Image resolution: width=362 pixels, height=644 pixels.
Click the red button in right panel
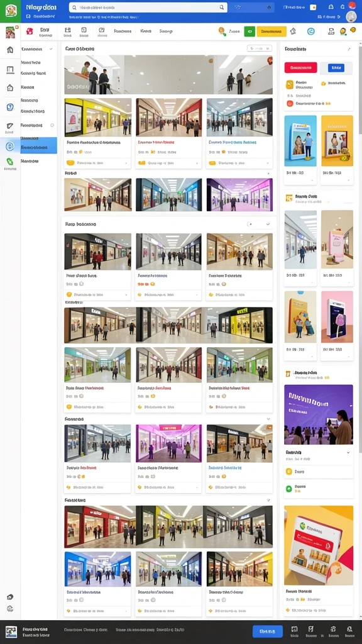pos(300,67)
